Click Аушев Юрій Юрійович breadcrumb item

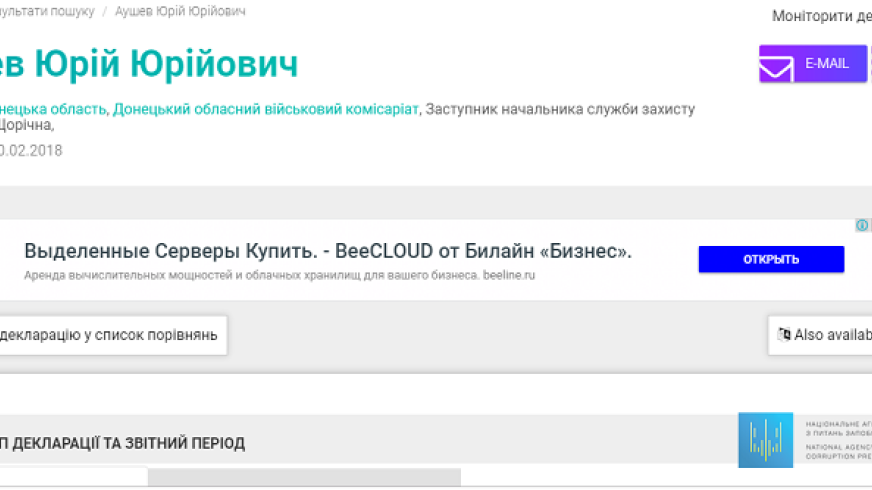180,11
